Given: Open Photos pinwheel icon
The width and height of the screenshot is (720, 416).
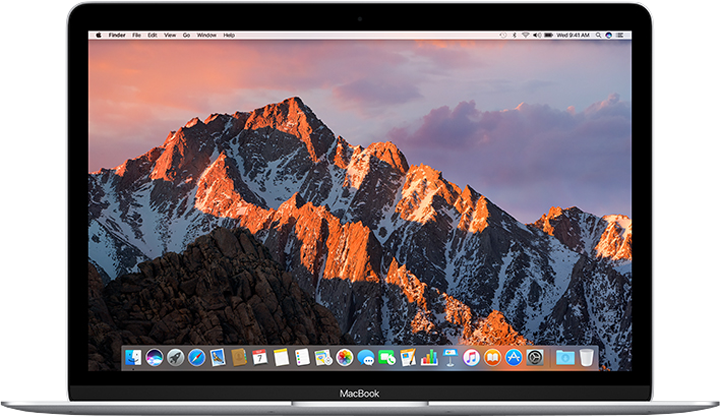Looking at the screenshot, I should coord(344,357).
